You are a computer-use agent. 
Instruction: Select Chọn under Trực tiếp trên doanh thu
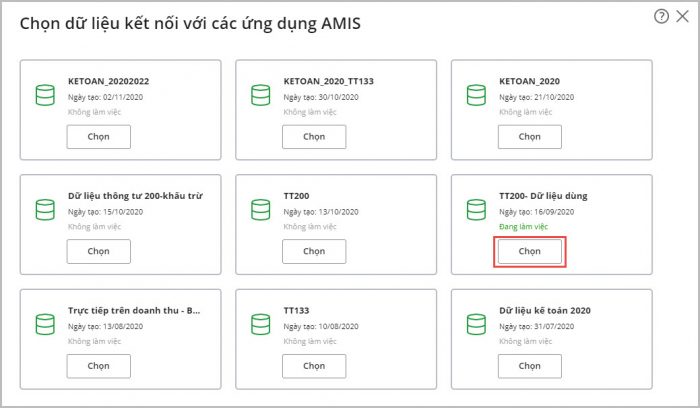pos(99,366)
